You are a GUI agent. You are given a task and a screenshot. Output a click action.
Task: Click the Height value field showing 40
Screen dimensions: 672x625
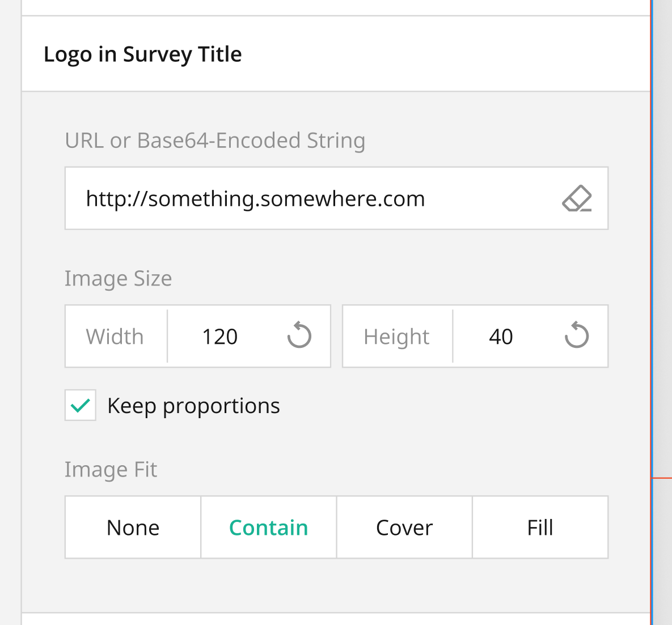[x=501, y=337]
